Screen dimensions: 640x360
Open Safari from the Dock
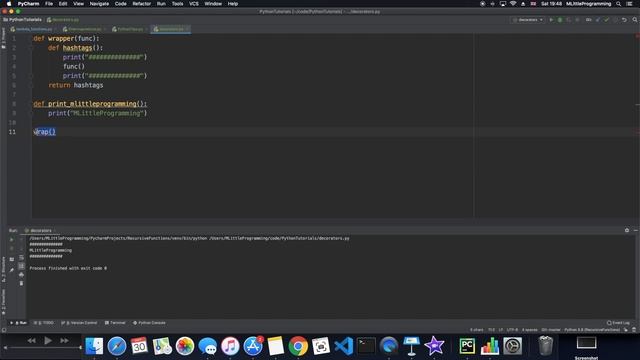click(x=117, y=346)
